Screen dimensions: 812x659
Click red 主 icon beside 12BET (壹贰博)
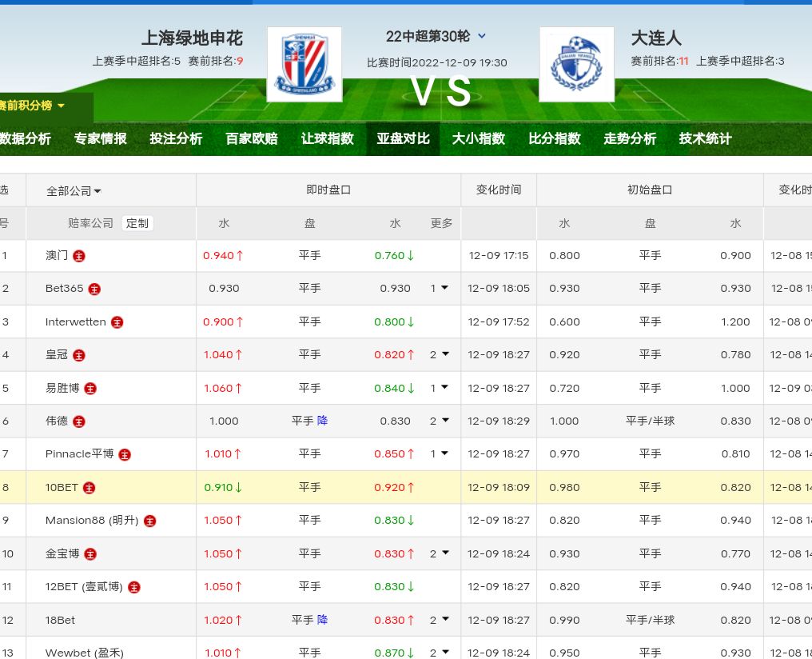tap(134, 587)
